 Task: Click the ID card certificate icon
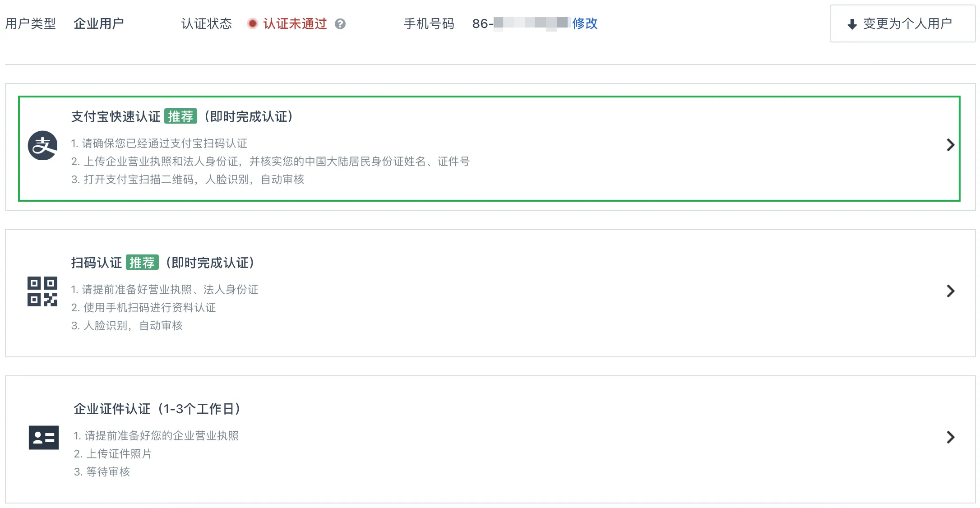click(x=44, y=437)
